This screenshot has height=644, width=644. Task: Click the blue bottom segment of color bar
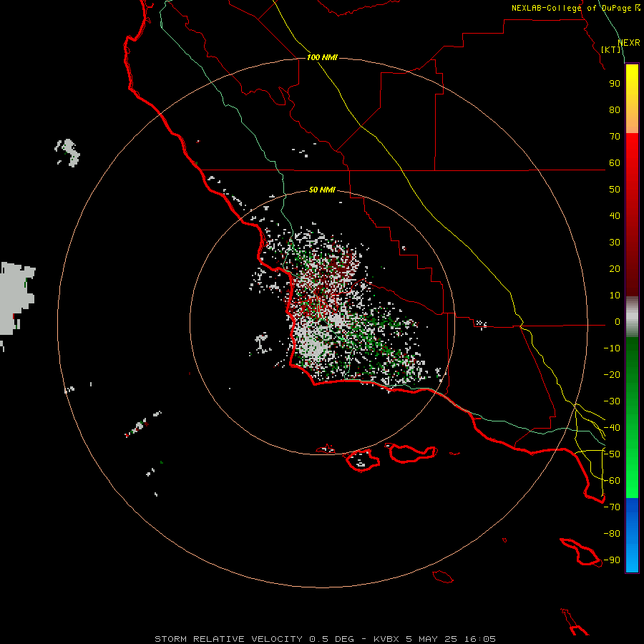(x=632, y=535)
